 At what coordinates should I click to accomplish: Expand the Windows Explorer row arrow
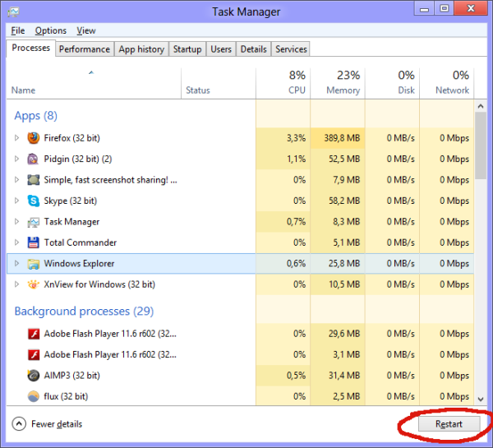tap(16, 264)
